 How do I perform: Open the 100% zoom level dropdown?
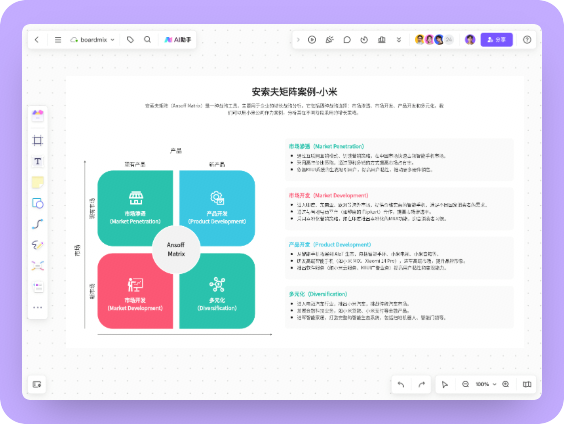click(486, 384)
